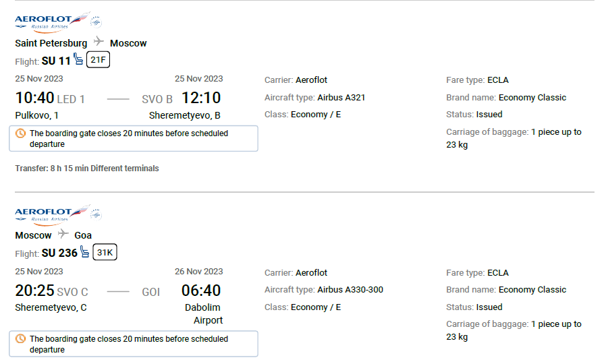Click the seat icon next to SU 11
The width and height of the screenshot is (608, 364).
click(78, 59)
